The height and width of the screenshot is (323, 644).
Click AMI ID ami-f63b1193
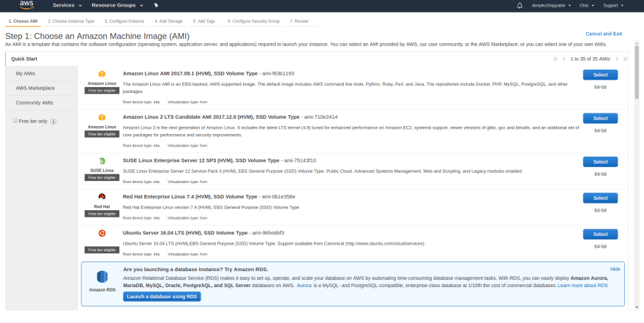pyautogui.click(x=278, y=73)
